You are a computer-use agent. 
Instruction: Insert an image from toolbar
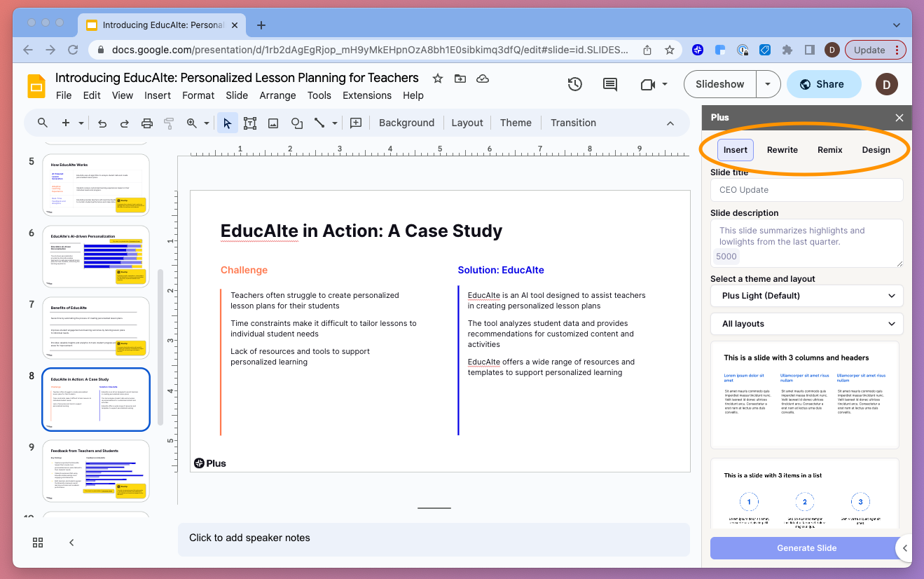273,123
